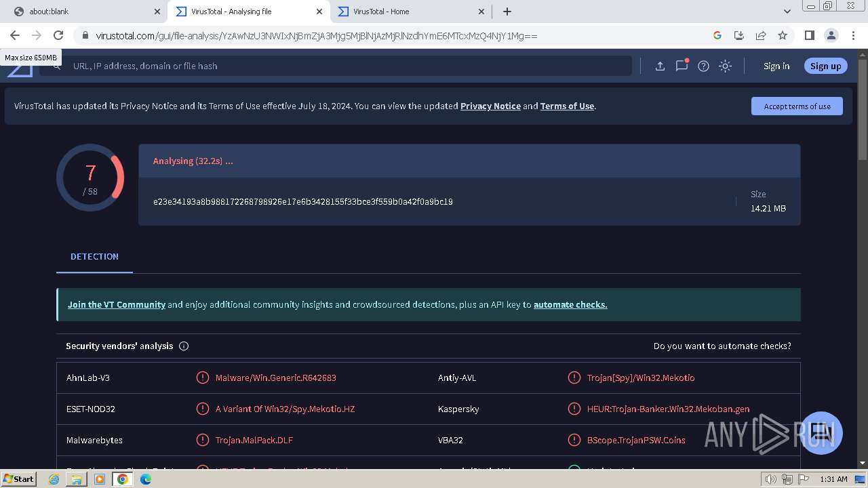Click Chrome icon in taskbar
The image size is (868, 488).
click(x=123, y=479)
